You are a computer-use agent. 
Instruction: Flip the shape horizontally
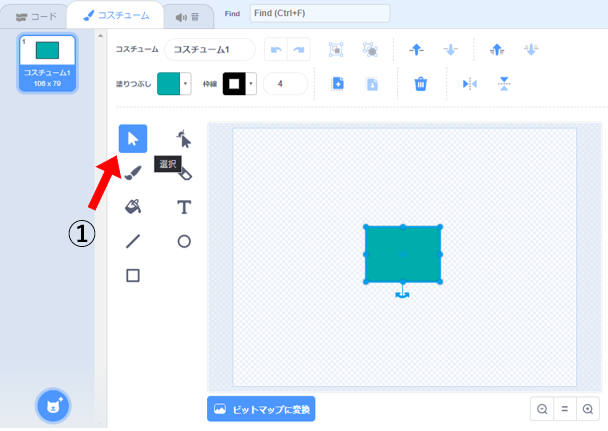coord(470,84)
